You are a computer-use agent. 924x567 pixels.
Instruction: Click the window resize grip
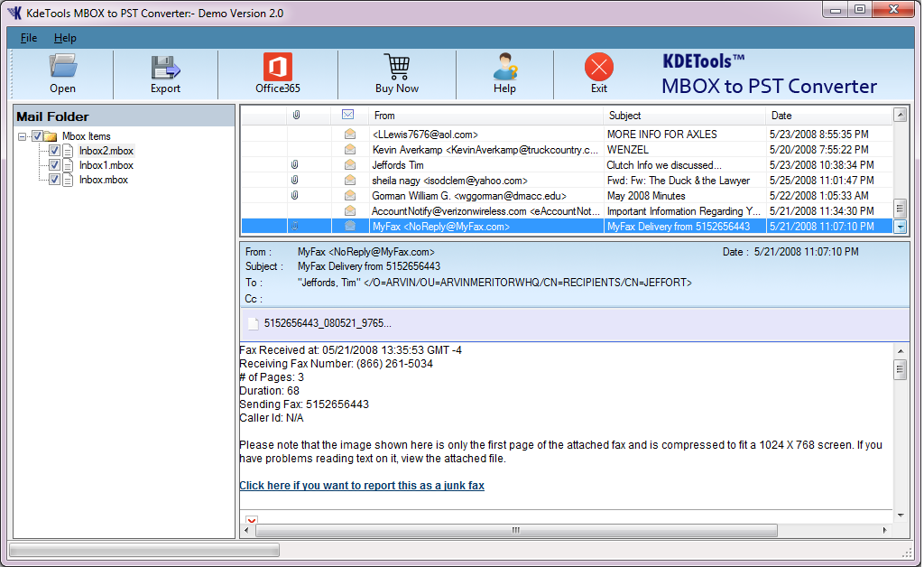[907, 553]
